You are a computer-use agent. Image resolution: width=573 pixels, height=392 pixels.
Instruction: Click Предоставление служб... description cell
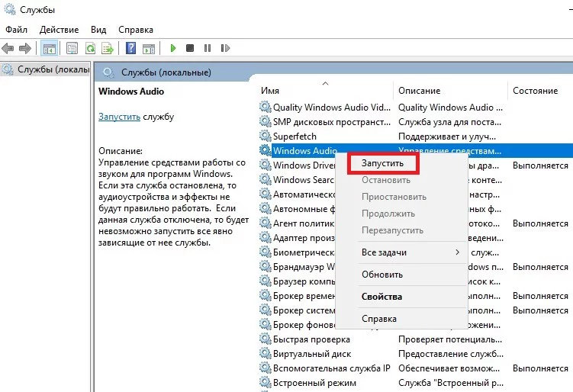click(451, 354)
